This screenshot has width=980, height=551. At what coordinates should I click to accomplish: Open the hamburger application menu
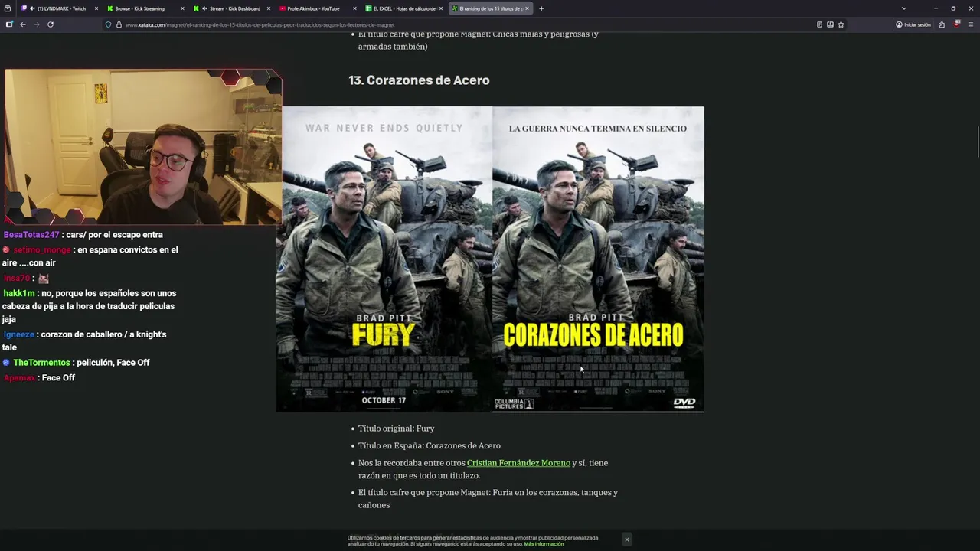[x=970, y=24]
